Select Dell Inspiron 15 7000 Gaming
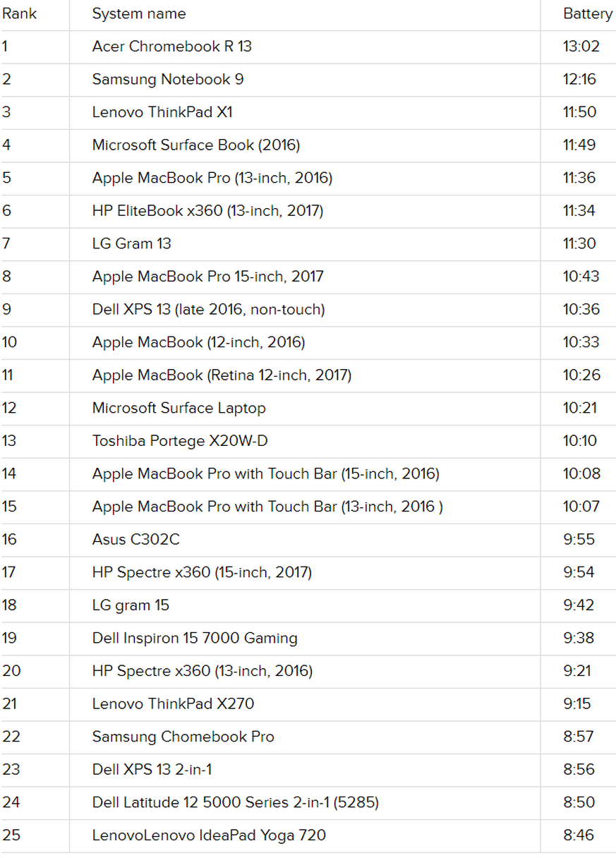616x858 pixels. [x=195, y=638]
